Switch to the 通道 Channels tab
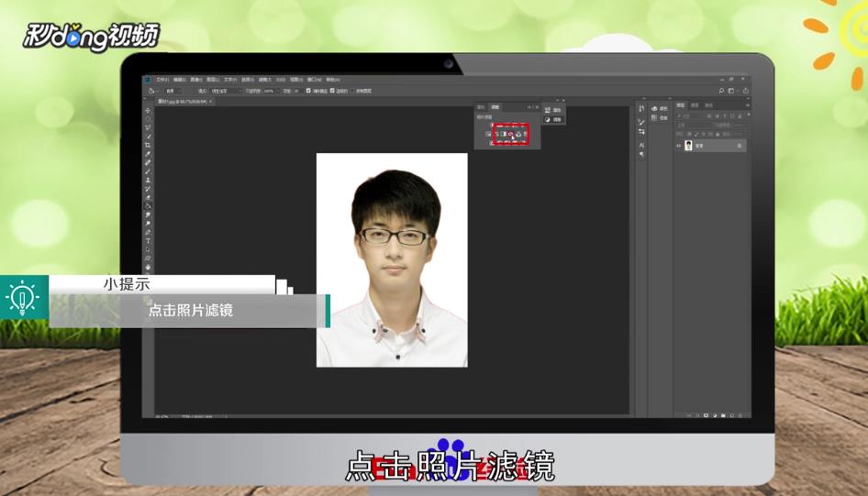Viewport: 868px width, 496px height. tap(695, 105)
